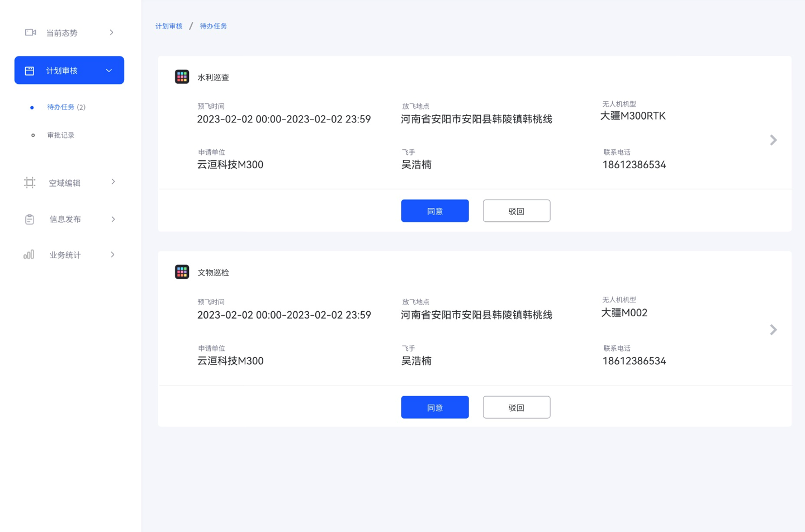Click the camera icon beside 当前态势
The width and height of the screenshot is (805, 532).
tap(30, 32)
